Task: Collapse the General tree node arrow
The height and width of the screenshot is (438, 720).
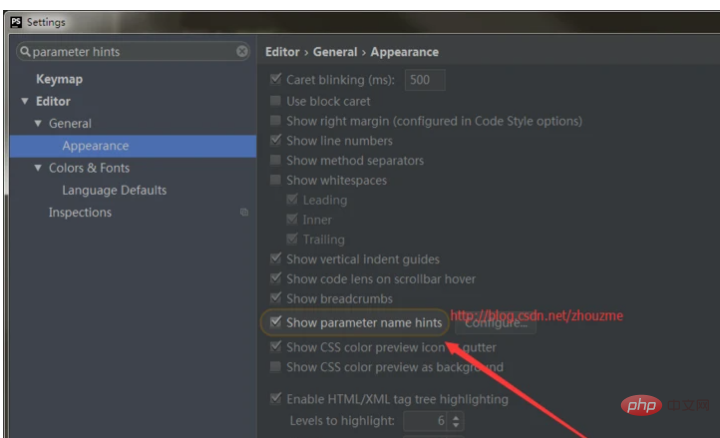Action: [38, 123]
